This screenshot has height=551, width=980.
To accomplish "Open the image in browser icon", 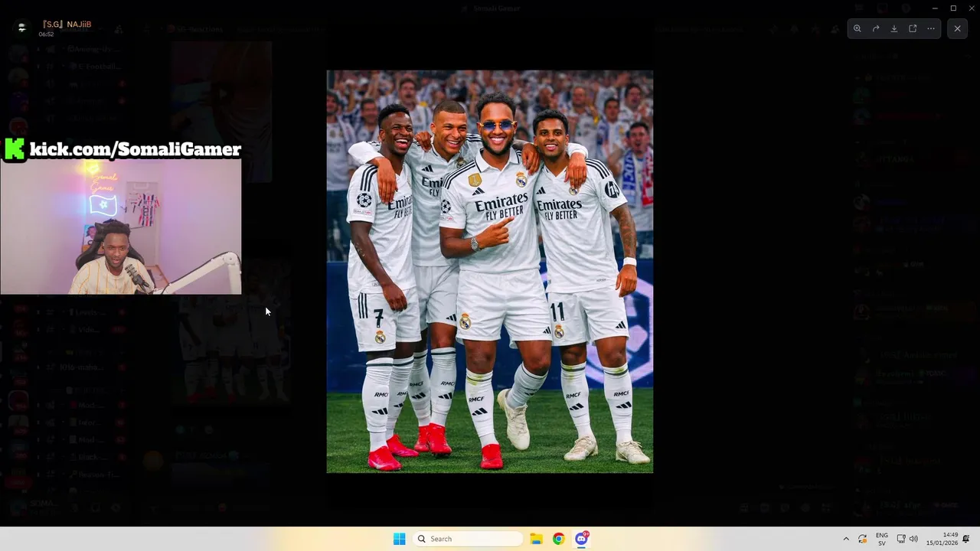I will 913,28.
